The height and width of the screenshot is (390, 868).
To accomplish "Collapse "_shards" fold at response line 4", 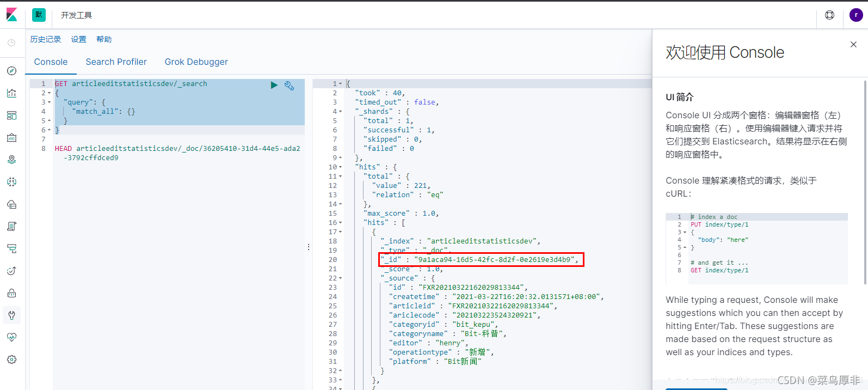I will click(341, 112).
